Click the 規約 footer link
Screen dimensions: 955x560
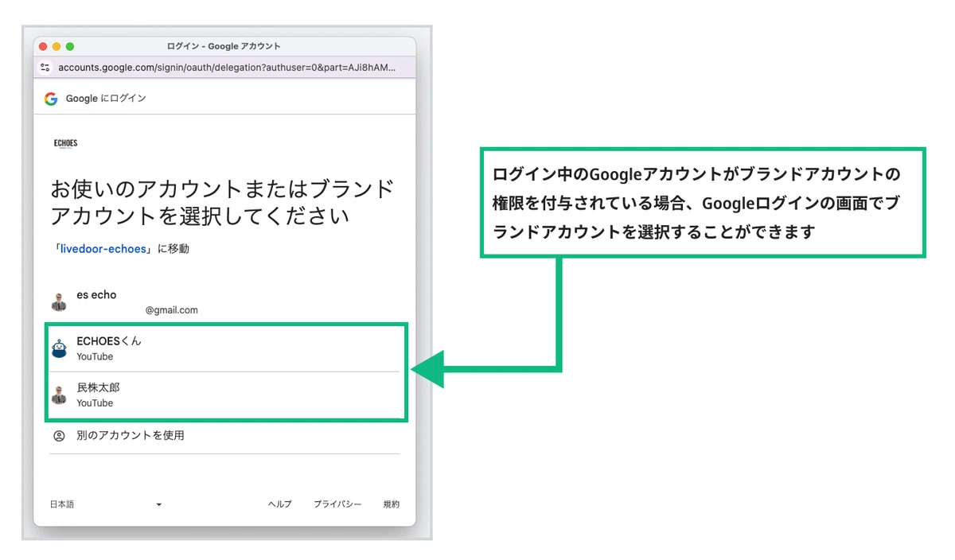coord(392,504)
